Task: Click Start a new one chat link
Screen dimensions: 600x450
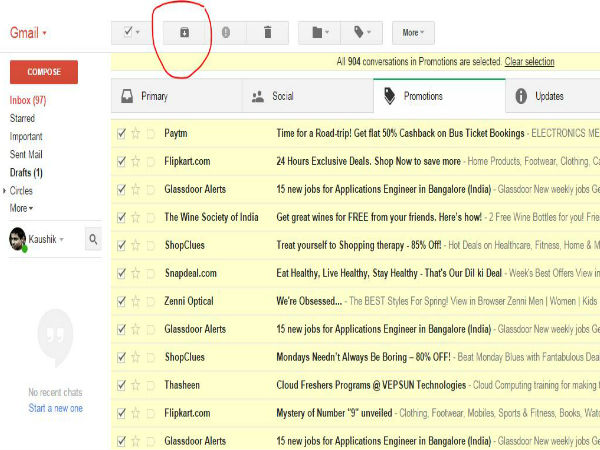Action: [x=55, y=408]
